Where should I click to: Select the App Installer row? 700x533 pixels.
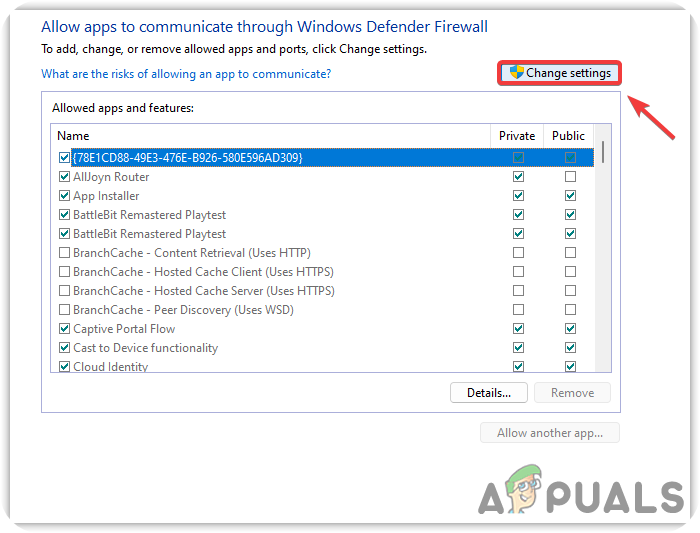326,196
